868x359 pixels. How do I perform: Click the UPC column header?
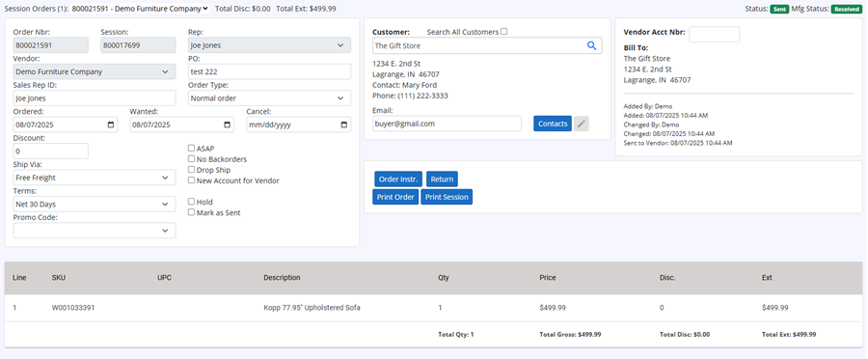[164, 278]
